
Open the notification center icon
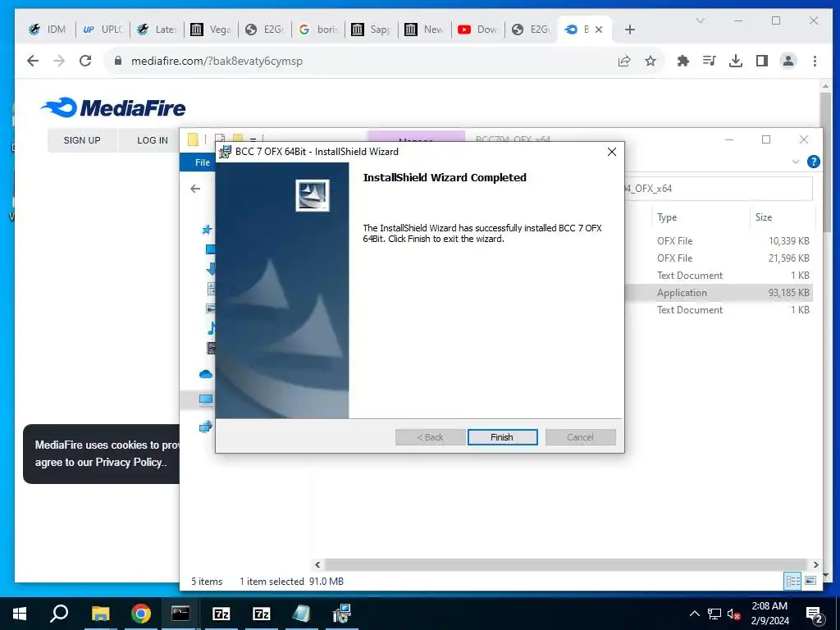click(x=815, y=614)
